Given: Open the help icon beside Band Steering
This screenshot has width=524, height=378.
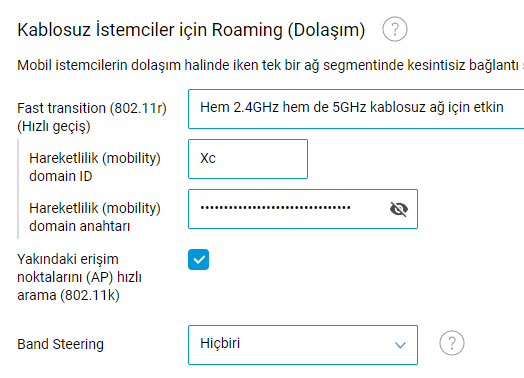Looking at the screenshot, I should coord(451,343).
